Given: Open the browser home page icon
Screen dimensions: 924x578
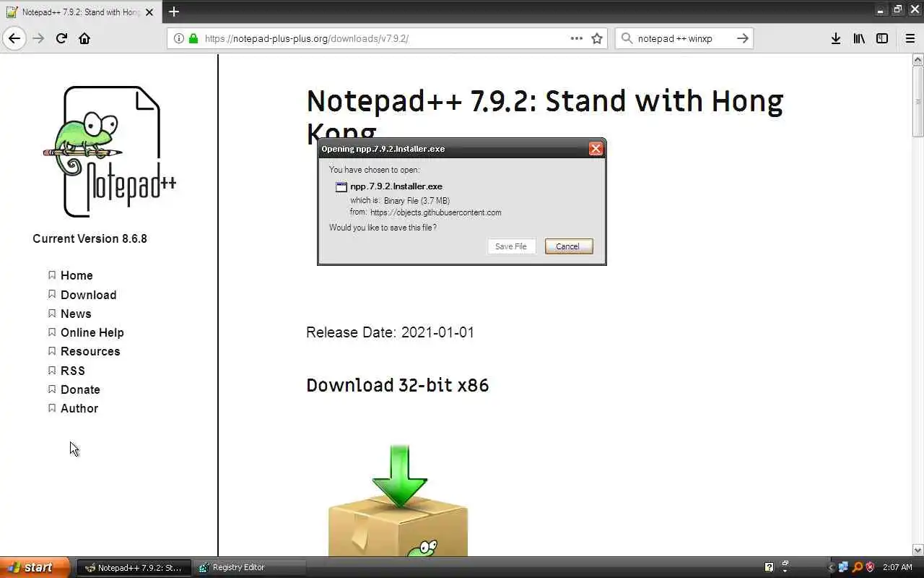Looking at the screenshot, I should click(x=84, y=38).
